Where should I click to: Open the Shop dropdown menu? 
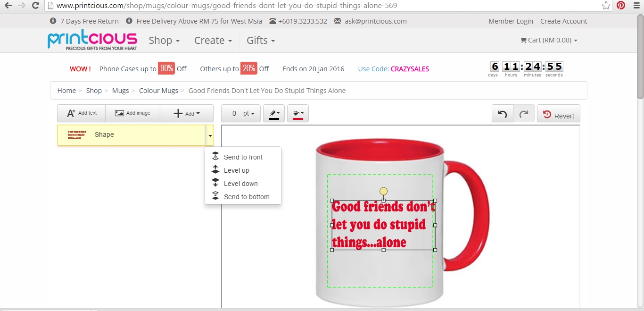(x=164, y=40)
